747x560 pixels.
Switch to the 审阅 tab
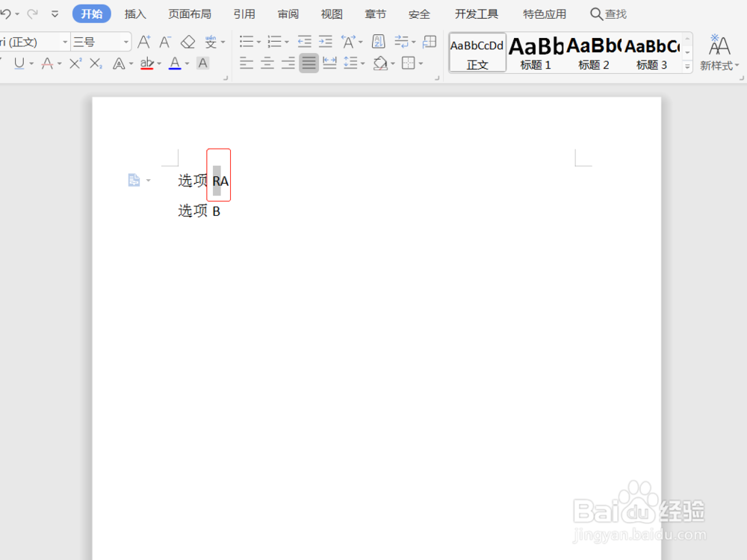point(288,13)
